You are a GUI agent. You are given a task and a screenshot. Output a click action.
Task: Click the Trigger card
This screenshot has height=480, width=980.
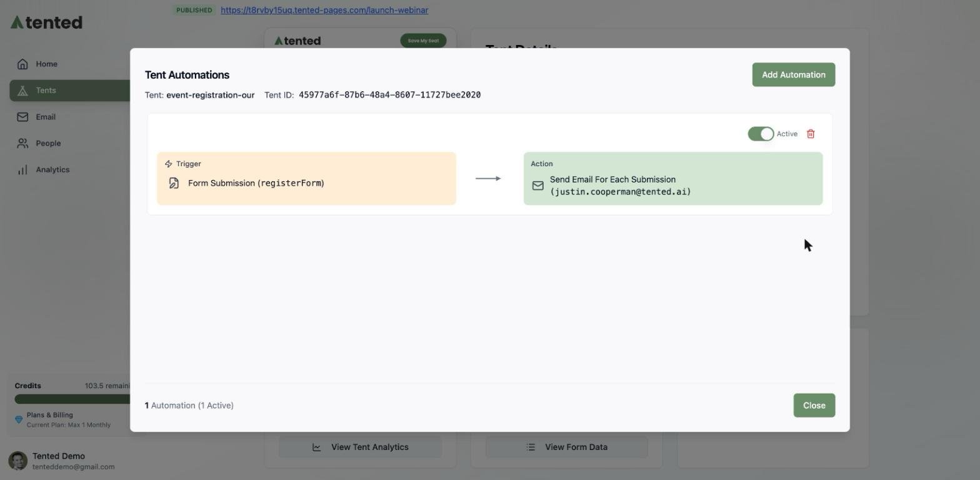(306, 178)
